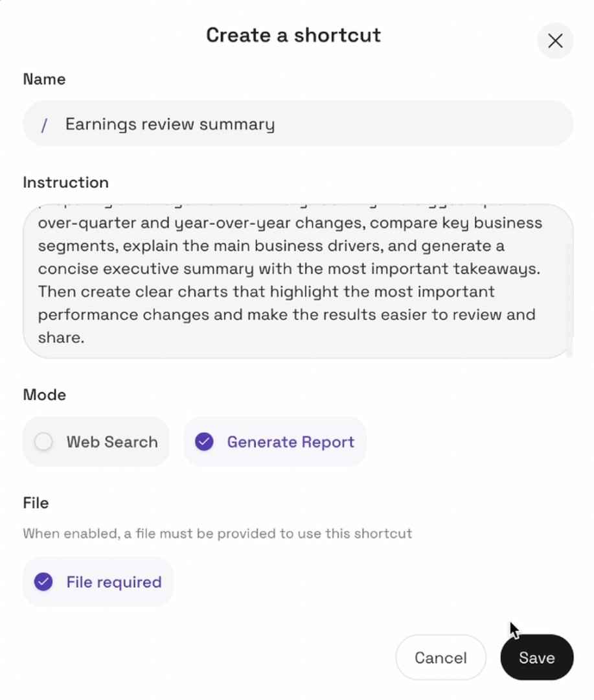Click the file requirement helper text
The width and height of the screenshot is (594, 700).
[x=217, y=534]
